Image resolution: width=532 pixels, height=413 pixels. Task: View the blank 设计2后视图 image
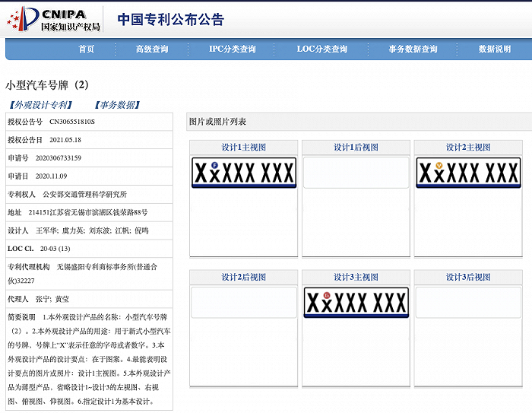(244, 302)
